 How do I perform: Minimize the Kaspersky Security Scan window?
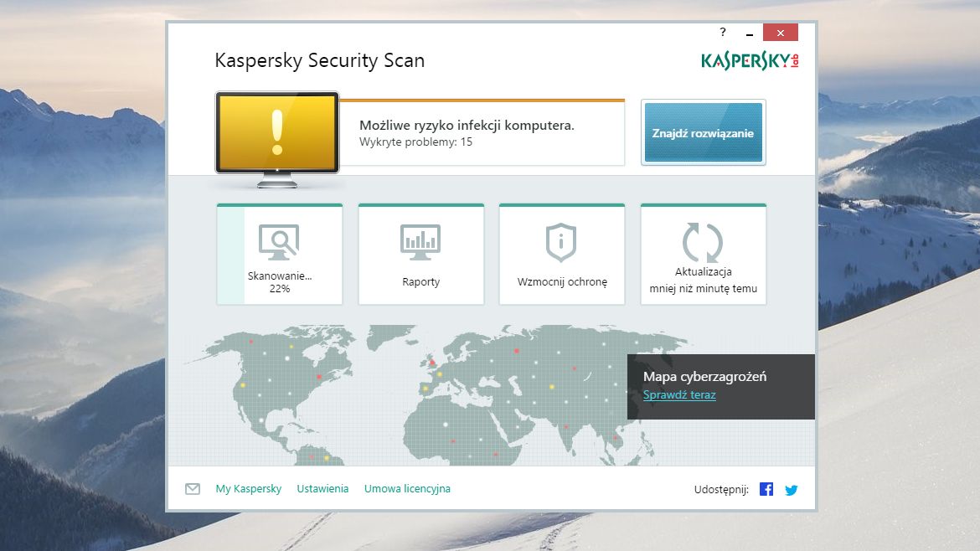click(750, 33)
